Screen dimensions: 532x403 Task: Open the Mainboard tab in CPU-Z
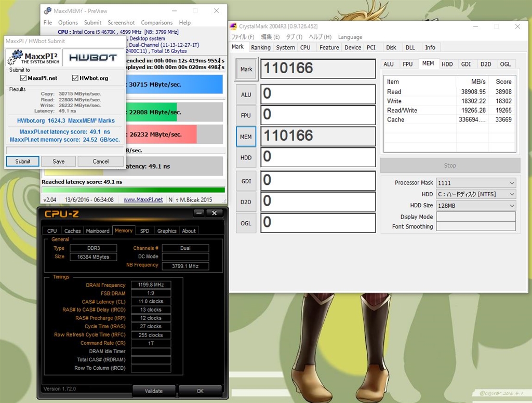pos(98,231)
